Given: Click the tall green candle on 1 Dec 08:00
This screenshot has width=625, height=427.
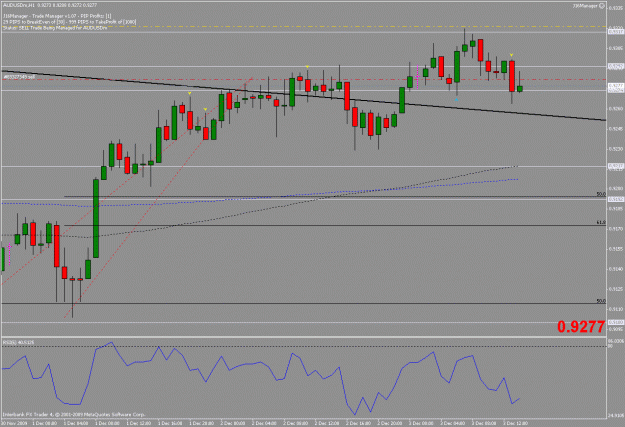Looking at the screenshot, I should pos(96,218).
